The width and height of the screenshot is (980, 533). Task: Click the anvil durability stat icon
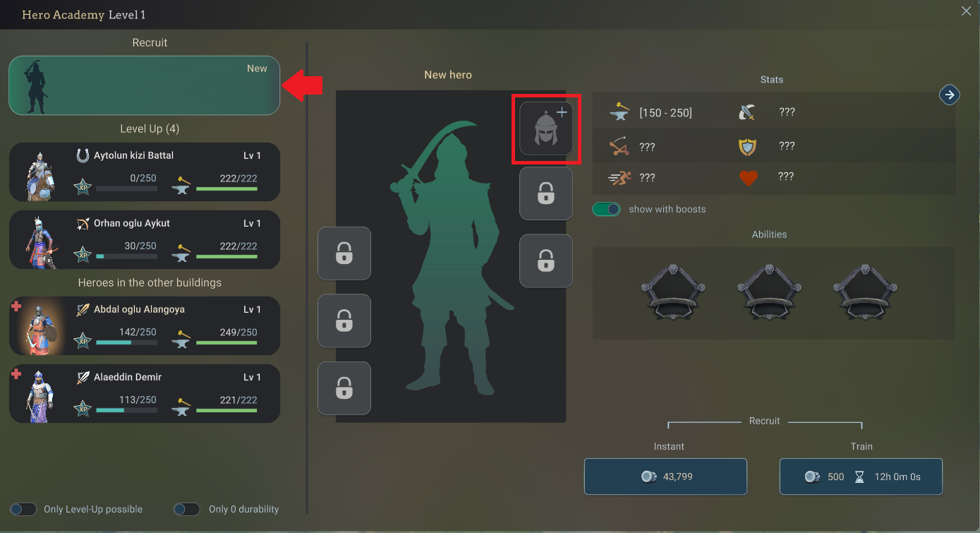pyautogui.click(x=619, y=113)
